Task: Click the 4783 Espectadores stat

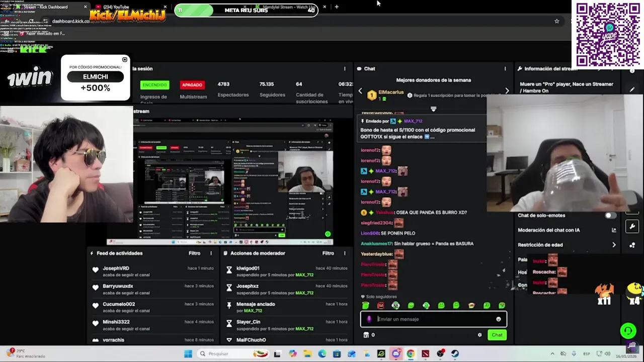Action: click(x=233, y=89)
